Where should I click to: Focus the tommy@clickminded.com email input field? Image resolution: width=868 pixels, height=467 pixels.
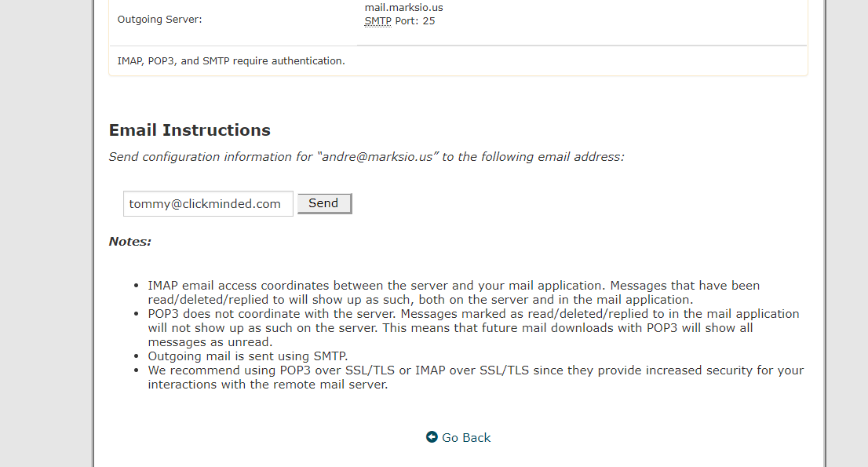208,204
